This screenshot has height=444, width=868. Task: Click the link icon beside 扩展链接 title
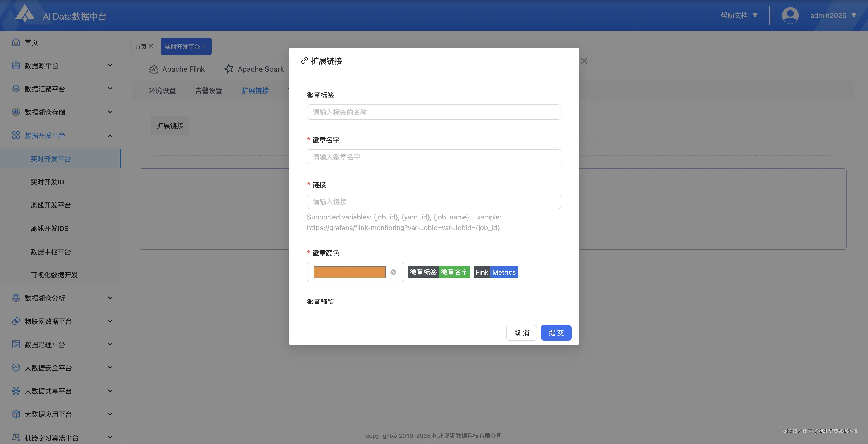pos(305,61)
